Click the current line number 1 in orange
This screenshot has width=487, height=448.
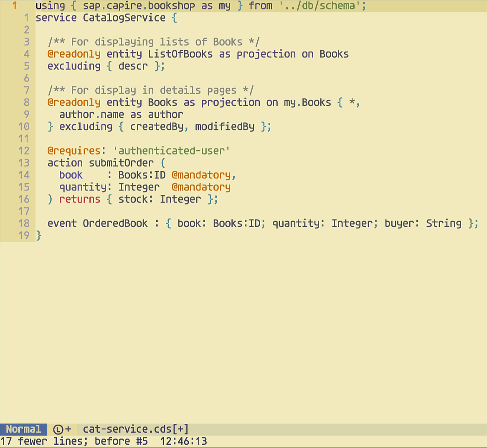click(15, 6)
